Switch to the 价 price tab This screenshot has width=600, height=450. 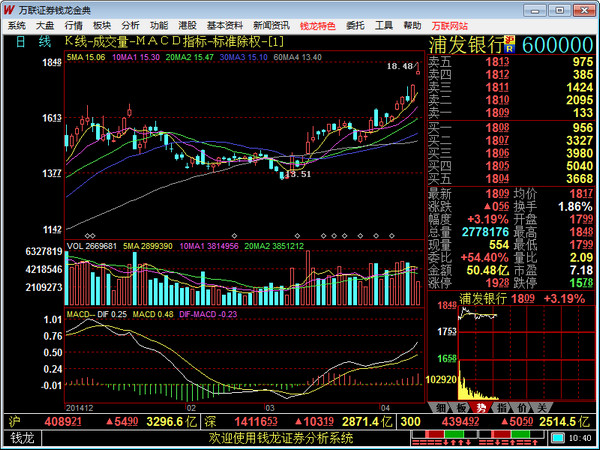(522, 408)
